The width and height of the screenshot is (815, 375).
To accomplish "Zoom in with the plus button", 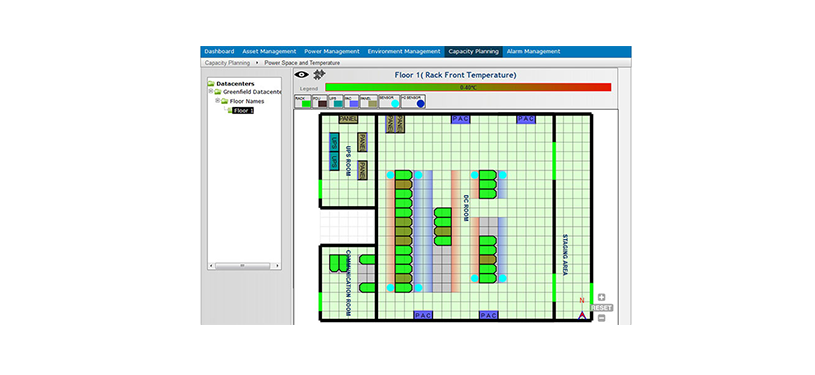I will pyautogui.click(x=601, y=298).
